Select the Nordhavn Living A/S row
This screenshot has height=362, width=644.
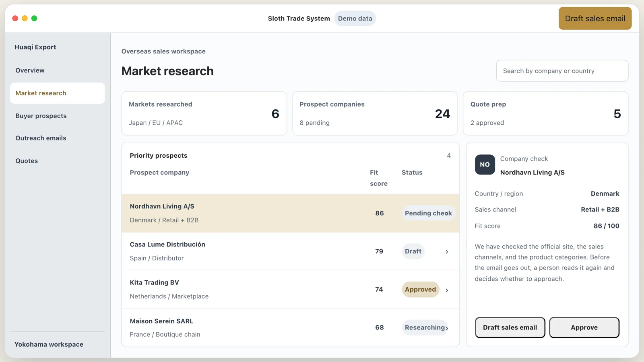pos(290,213)
